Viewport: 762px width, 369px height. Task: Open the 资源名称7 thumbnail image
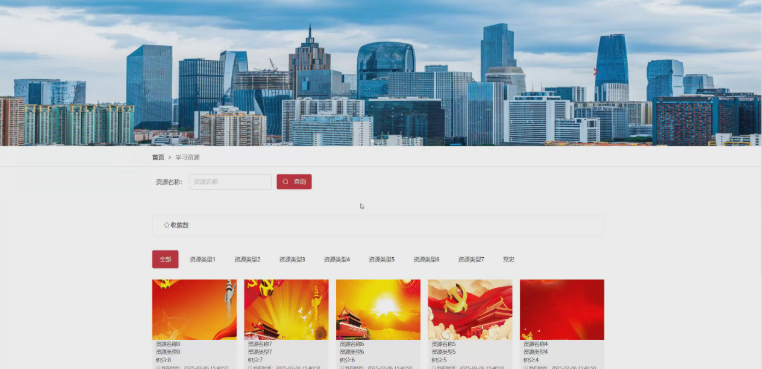286,309
